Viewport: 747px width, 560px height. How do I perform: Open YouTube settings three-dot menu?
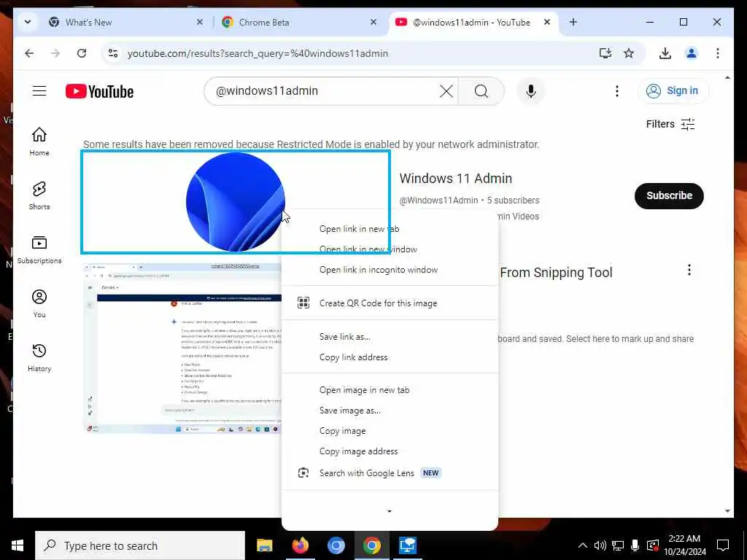point(617,91)
